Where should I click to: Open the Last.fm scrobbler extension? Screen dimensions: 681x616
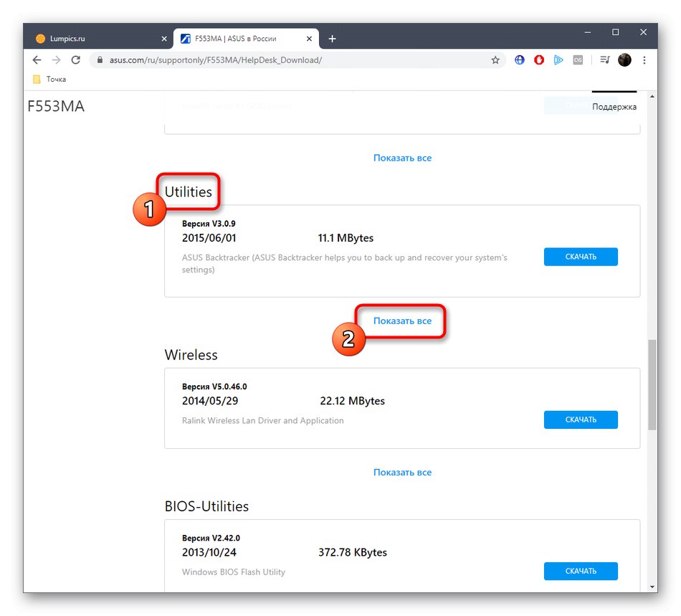pos(578,60)
